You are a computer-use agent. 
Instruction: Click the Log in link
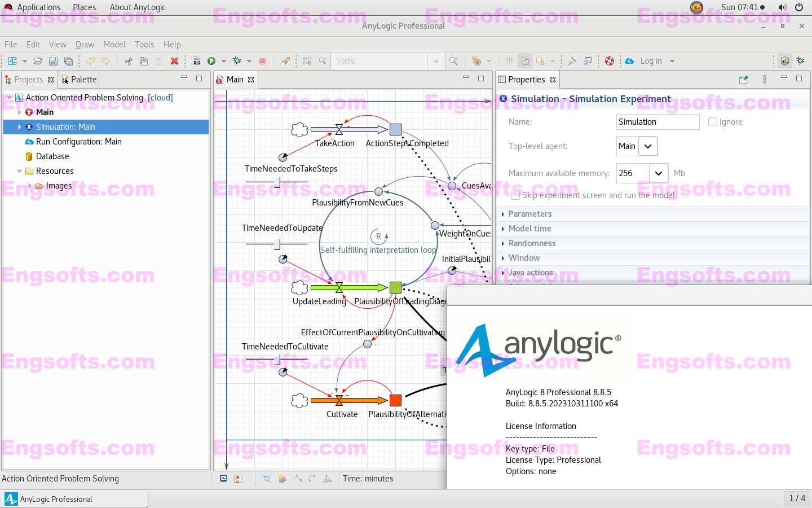point(651,61)
